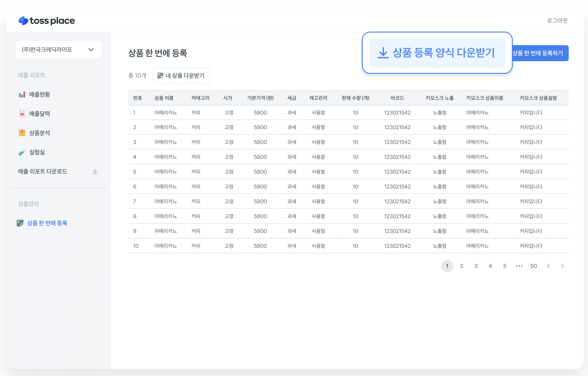Image resolution: width=588 pixels, height=376 pixels.
Task: Select 상품 한 번에 등록 sidebar menu
Action: tap(47, 223)
